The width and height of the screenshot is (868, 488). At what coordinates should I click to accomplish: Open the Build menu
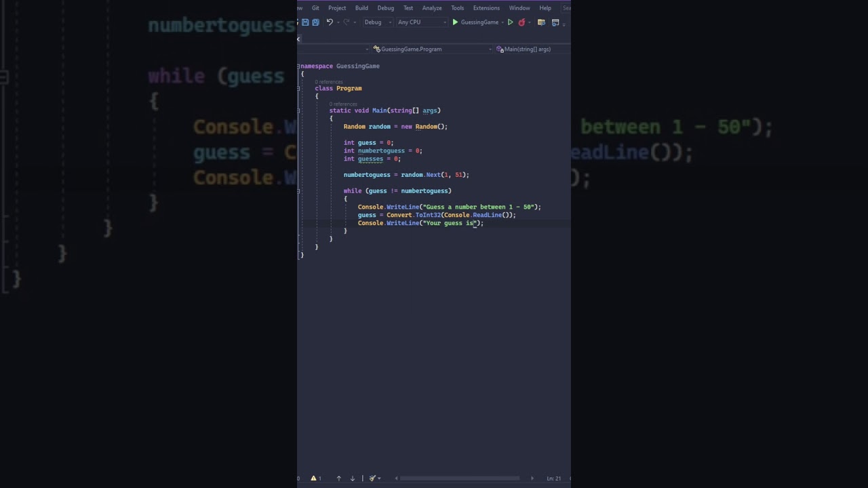click(x=361, y=8)
